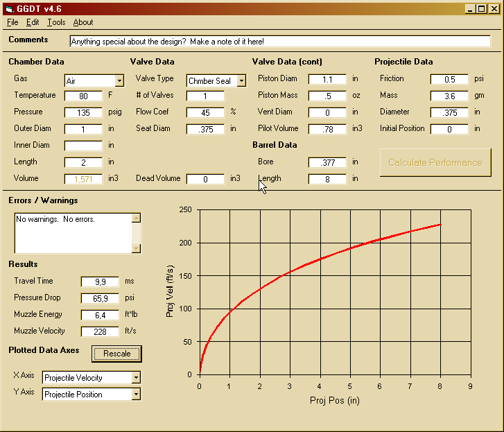Screen dimensions: 504x432
Task: Open the Tools menu
Action: point(56,22)
